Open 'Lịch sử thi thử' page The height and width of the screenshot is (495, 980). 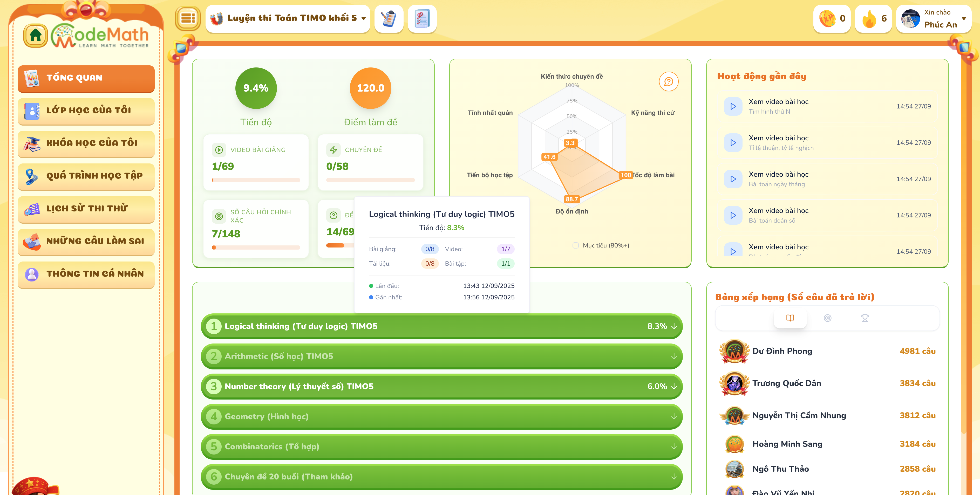point(86,208)
